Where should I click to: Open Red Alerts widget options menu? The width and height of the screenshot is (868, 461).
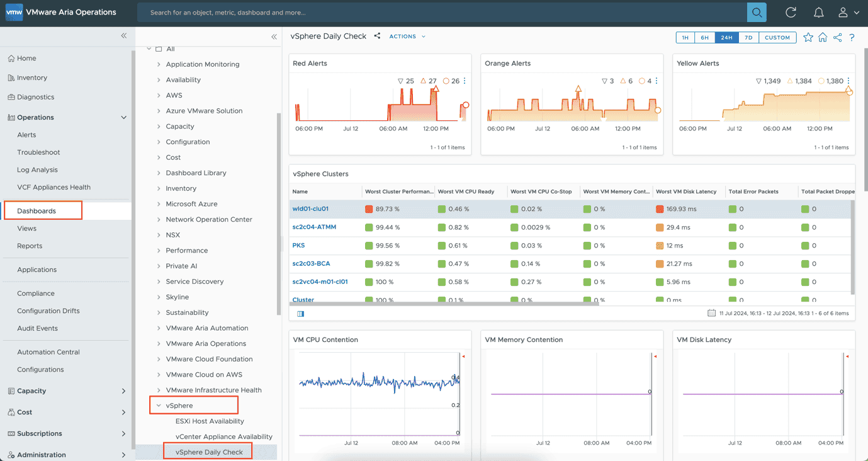coord(465,81)
